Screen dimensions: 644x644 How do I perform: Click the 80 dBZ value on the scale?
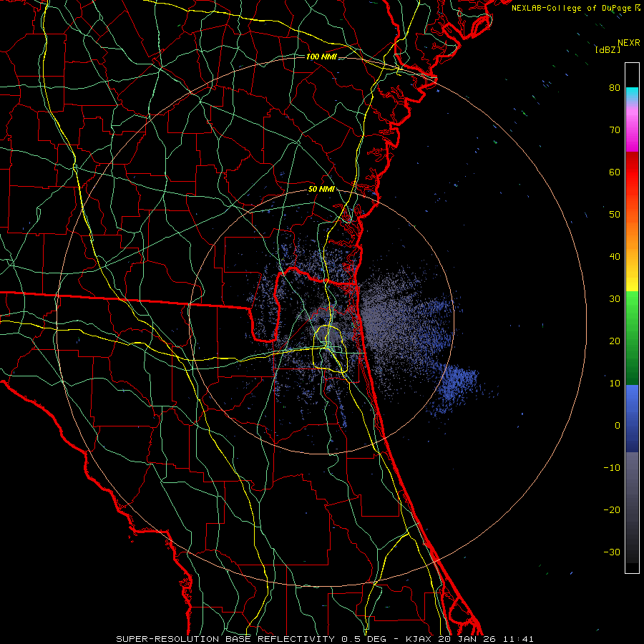(x=615, y=87)
